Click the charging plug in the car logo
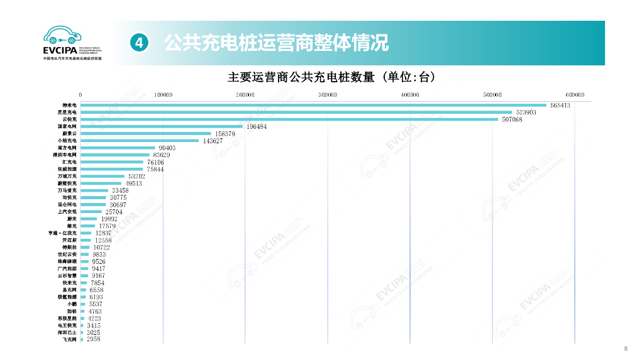644x362 pixels. click(x=60, y=40)
